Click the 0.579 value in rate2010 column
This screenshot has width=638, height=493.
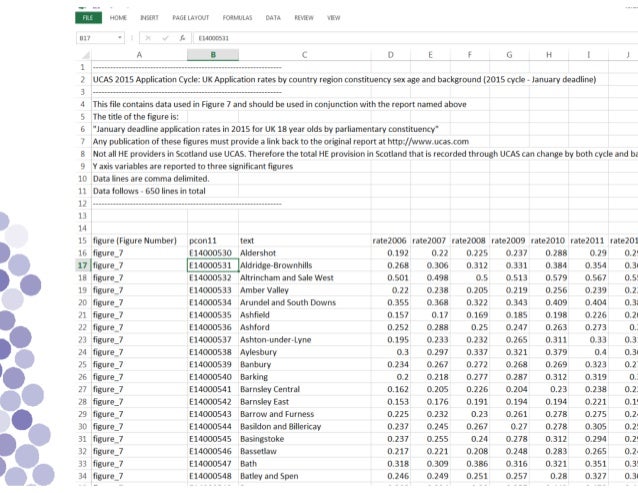pos(549,278)
